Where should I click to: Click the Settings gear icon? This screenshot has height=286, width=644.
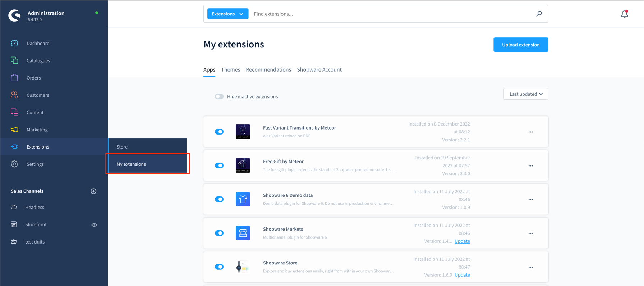(x=14, y=164)
